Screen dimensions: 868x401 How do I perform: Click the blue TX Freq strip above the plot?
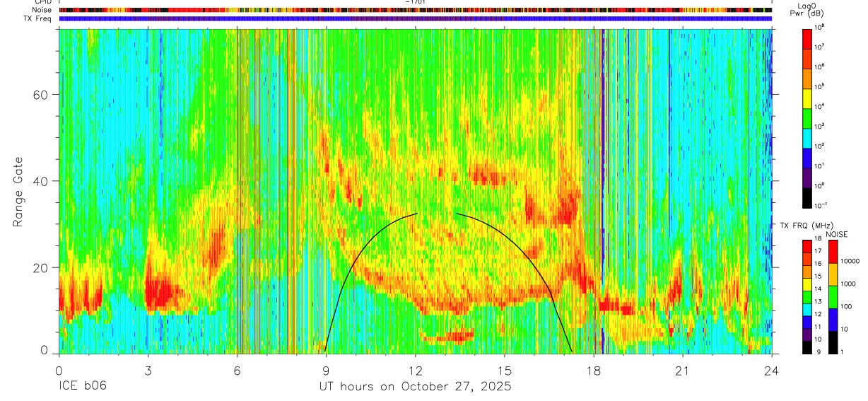click(x=415, y=18)
